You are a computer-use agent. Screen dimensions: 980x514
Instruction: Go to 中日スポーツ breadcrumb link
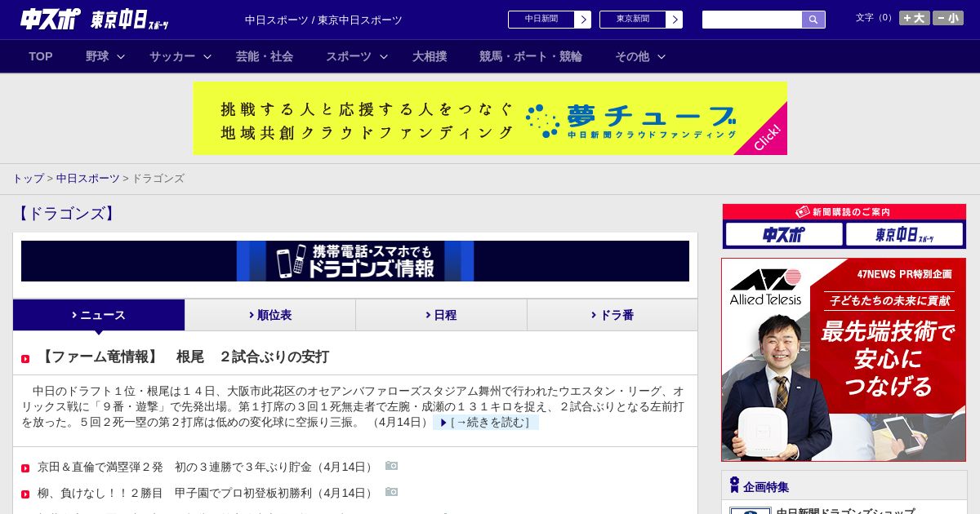coord(87,178)
